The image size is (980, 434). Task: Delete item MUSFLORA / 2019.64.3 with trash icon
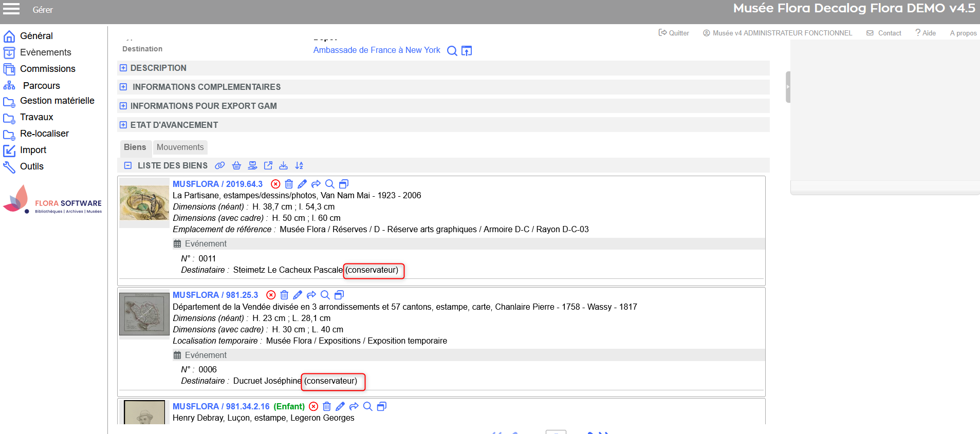pyautogui.click(x=289, y=184)
